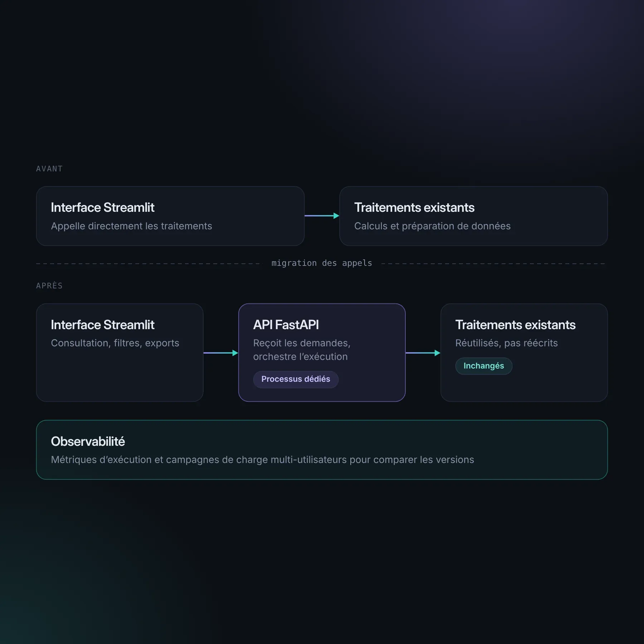Click 'Appelle directement les traitements' text

[x=131, y=226]
